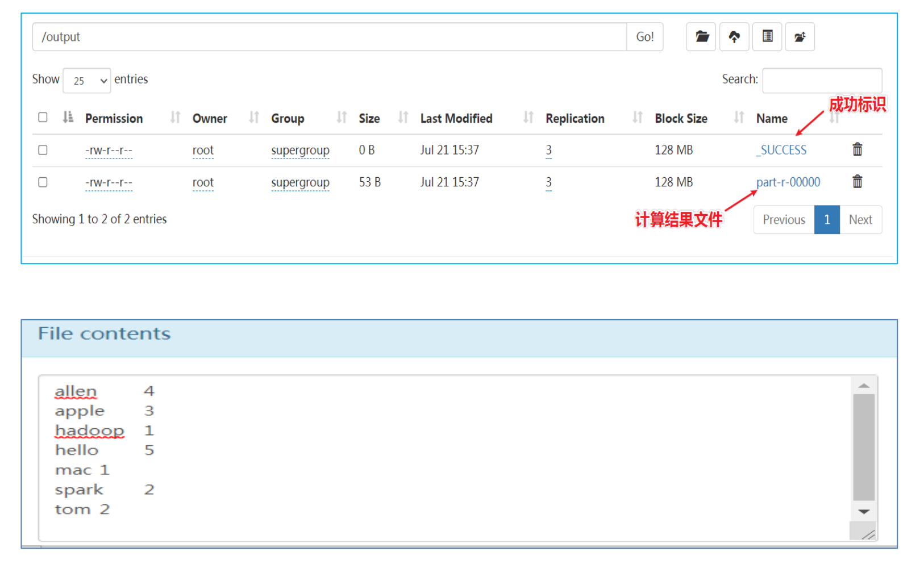Click the file listing toolbar icon

(x=767, y=37)
